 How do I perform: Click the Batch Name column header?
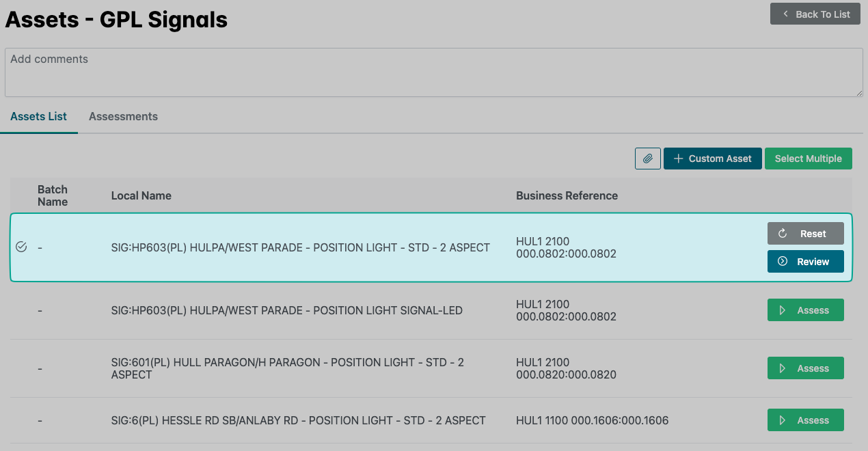click(53, 196)
